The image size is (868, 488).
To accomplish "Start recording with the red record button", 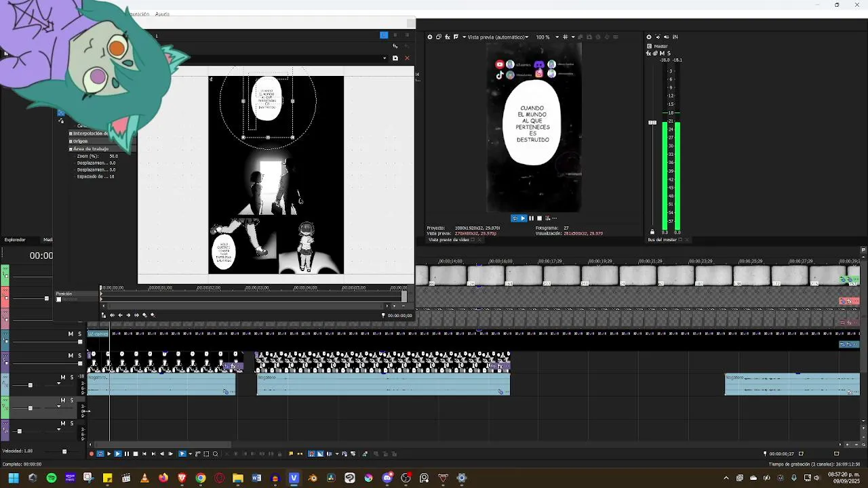I will 91,454.
